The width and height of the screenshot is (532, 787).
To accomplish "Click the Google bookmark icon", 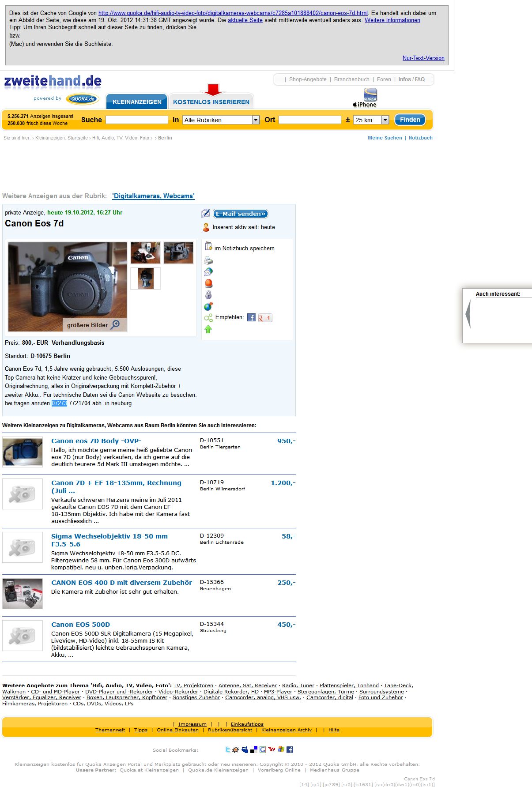I will (x=263, y=749).
